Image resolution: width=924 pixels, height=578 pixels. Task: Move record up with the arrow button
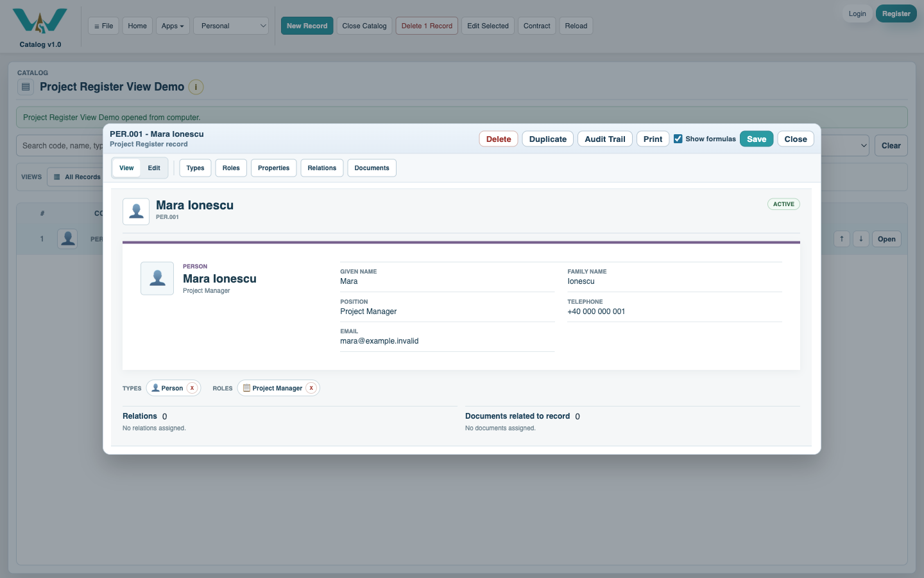pos(842,239)
